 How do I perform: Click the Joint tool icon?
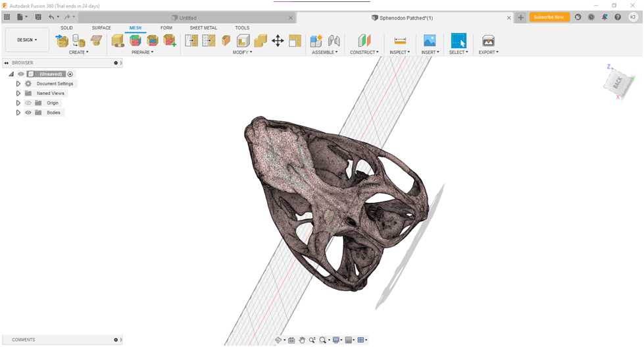(334, 41)
